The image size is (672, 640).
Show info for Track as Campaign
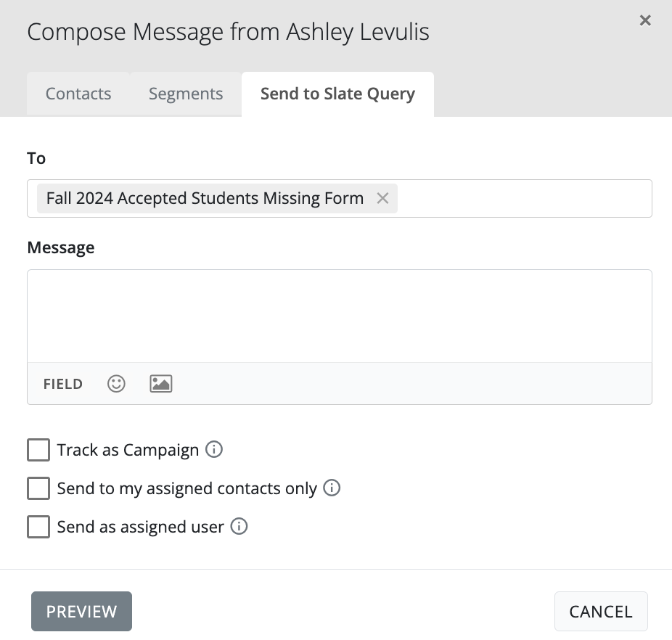(213, 450)
